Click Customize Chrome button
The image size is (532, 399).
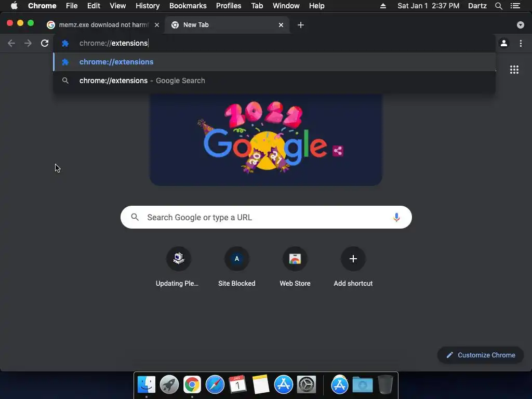coord(481,355)
